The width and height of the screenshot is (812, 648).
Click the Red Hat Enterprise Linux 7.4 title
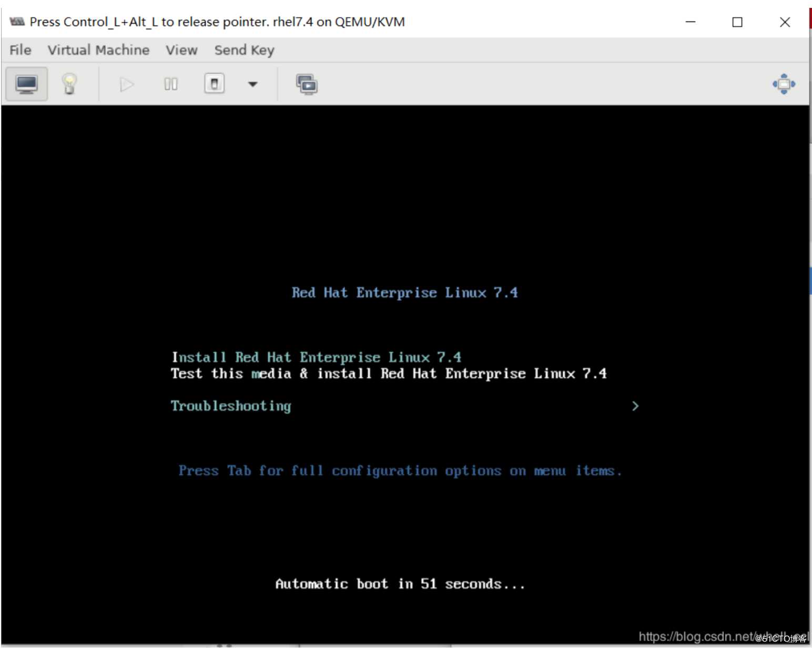click(x=405, y=293)
